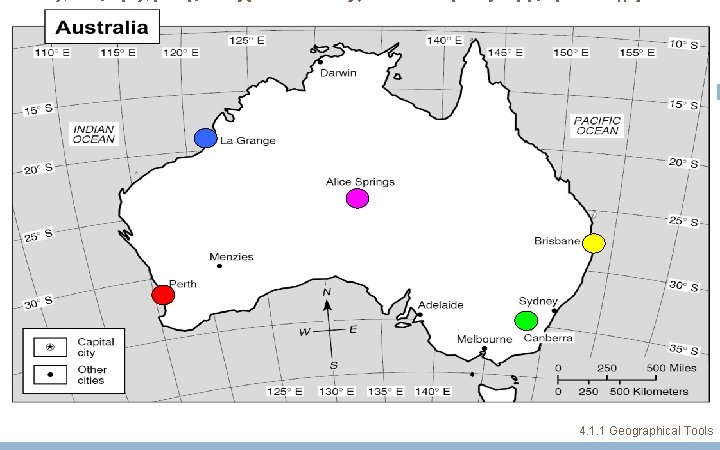The width and height of the screenshot is (720, 450).
Task: Click the 135° E longitude label
Action: [x=386, y=392]
